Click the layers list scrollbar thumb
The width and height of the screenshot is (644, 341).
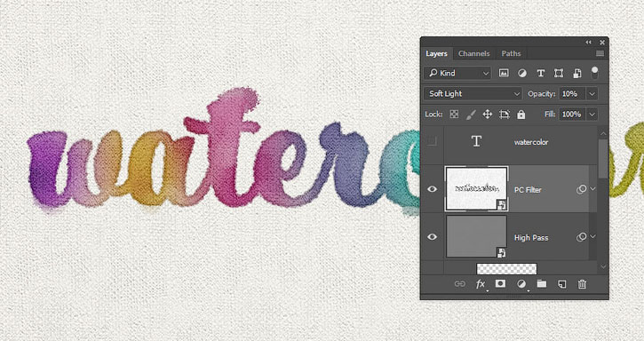point(603,159)
